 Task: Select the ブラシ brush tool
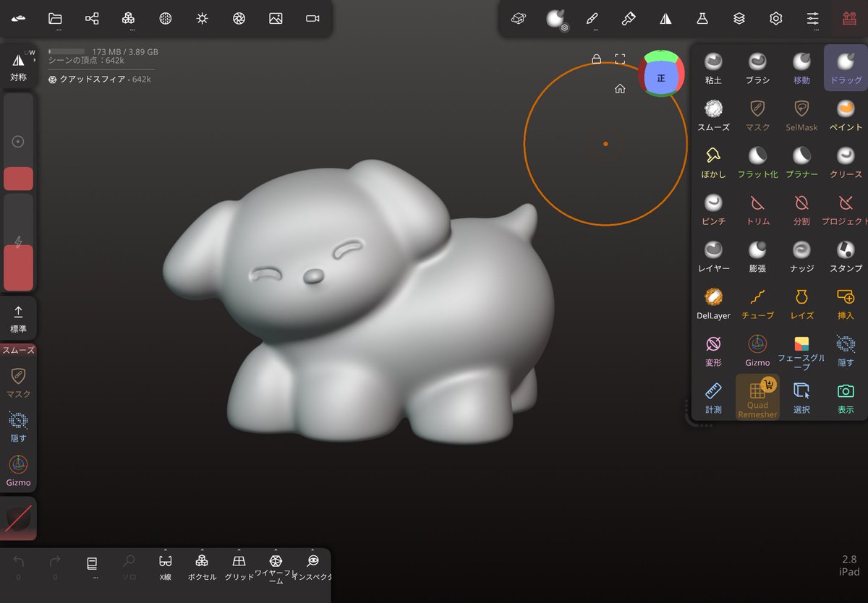click(x=757, y=68)
